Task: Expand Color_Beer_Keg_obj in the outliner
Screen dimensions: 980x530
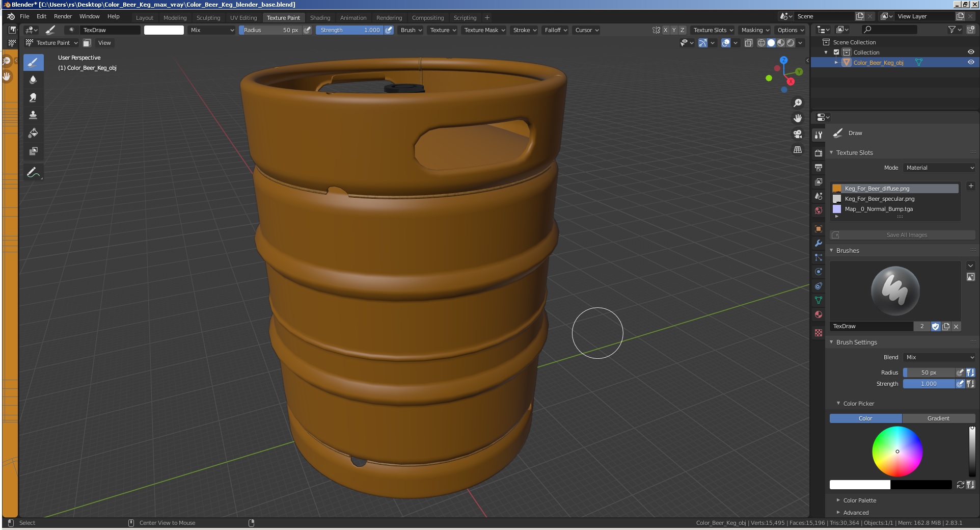Action: (836, 62)
